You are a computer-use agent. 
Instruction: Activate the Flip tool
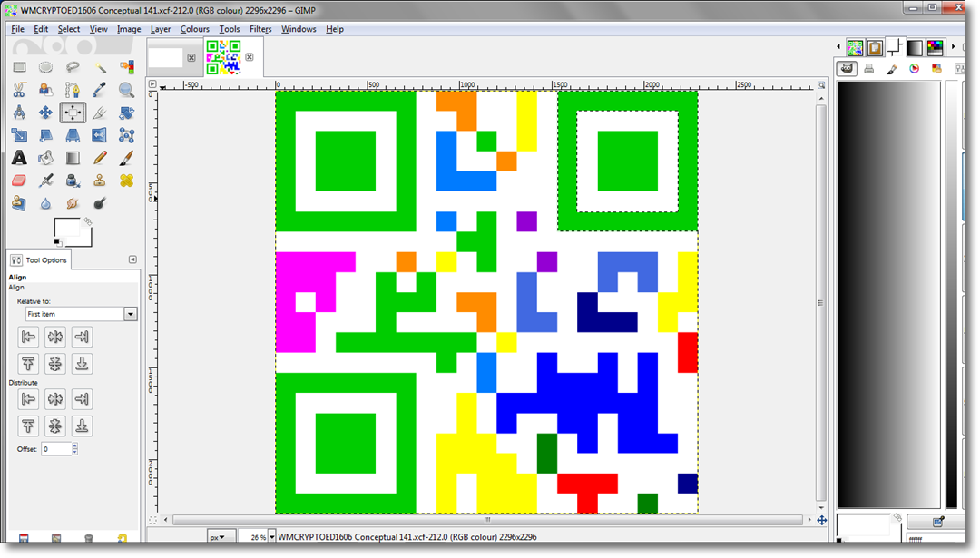[100, 135]
